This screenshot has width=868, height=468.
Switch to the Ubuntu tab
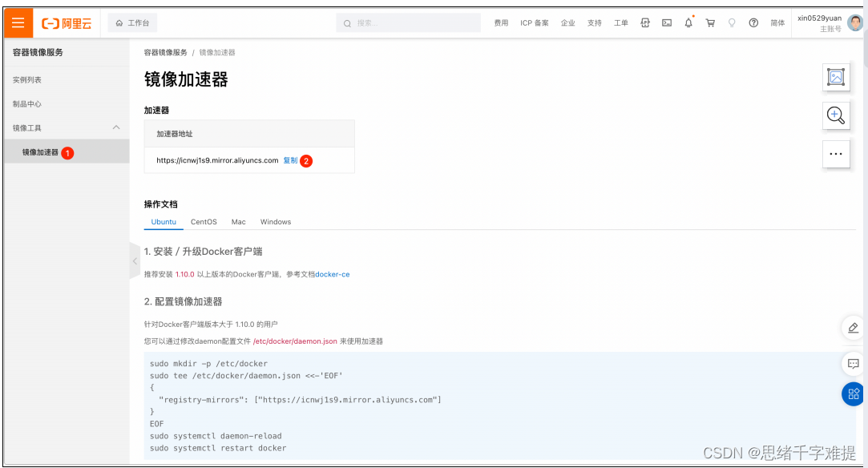[164, 222]
